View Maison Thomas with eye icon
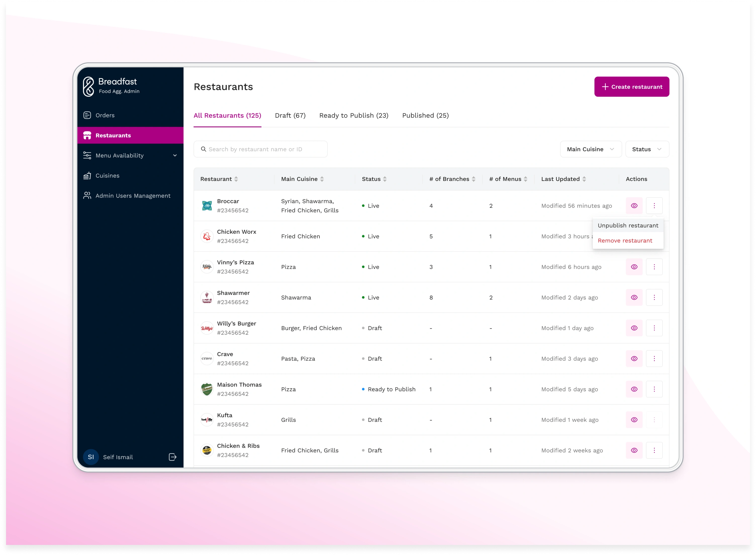This screenshot has width=756, height=555. click(634, 389)
